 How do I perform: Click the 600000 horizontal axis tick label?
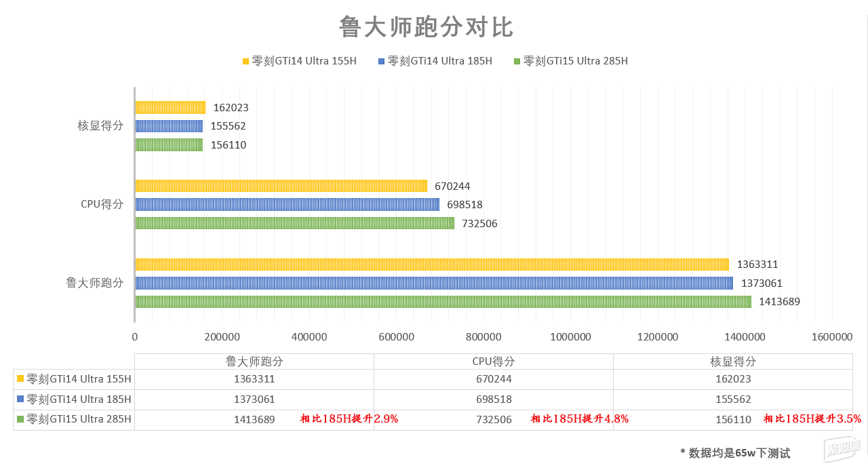[x=396, y=336]
